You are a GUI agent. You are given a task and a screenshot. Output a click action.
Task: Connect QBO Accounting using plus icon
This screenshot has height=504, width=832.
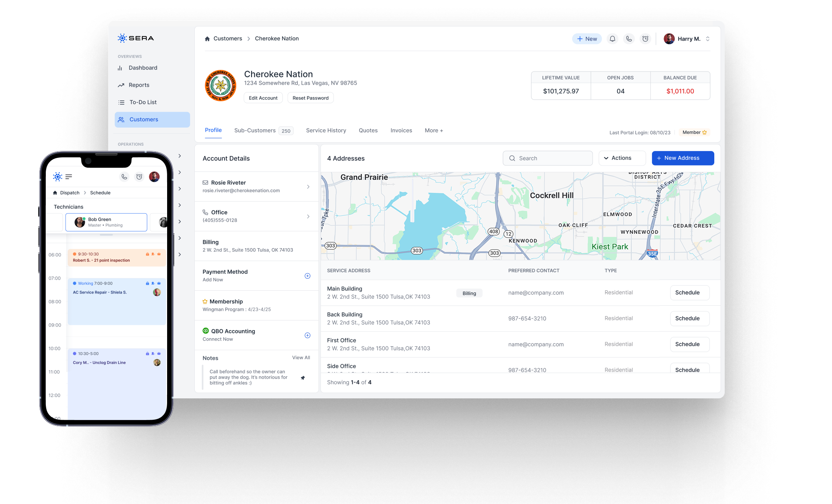(307, 335)
